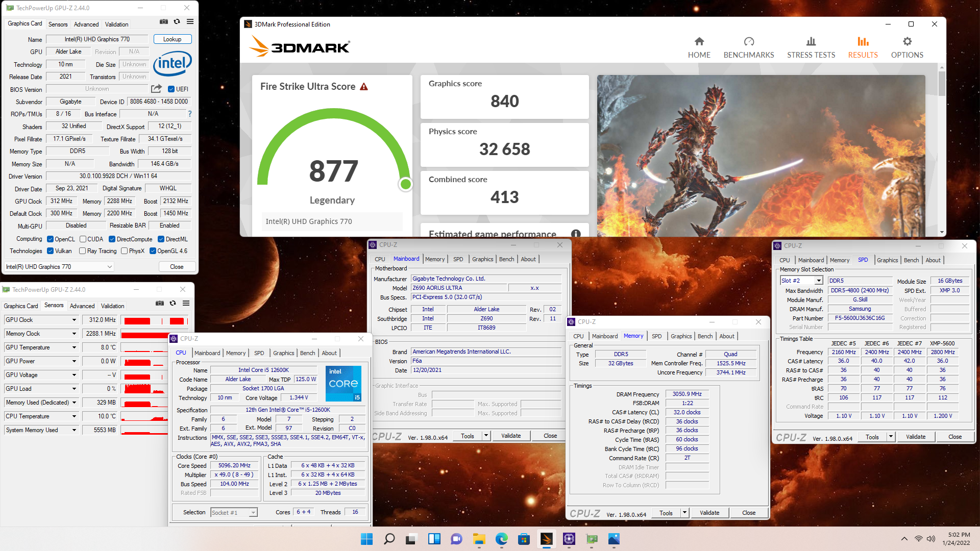Image resolution: width=980 pixels, height=551 pixels.
Task: Click Validate button in CPU-Z SPD window
Action: point(916,437)
